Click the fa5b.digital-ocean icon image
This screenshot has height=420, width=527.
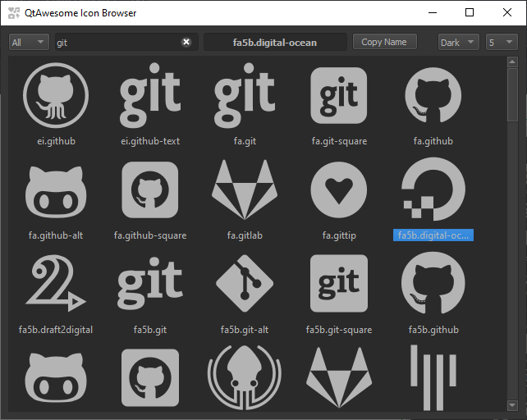(433, 189)
